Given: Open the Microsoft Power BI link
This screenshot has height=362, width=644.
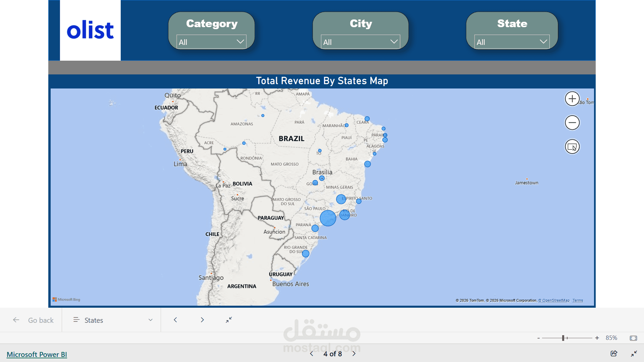Looking at the screenshot, I should click(x=37, y=355).
